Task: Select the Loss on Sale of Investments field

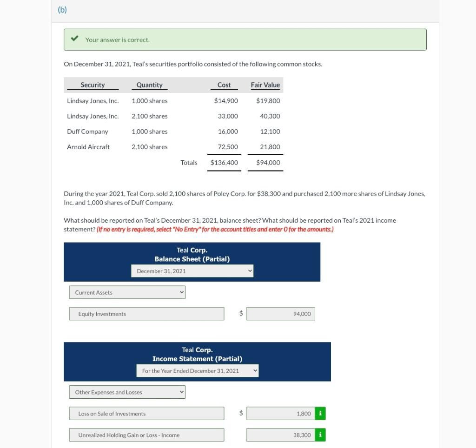Action: (146, 413)
